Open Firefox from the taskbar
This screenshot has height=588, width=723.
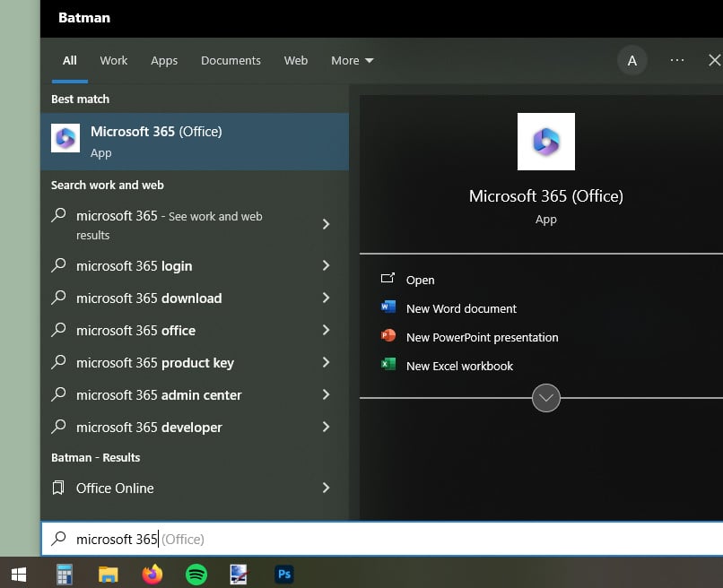(152, 573)
